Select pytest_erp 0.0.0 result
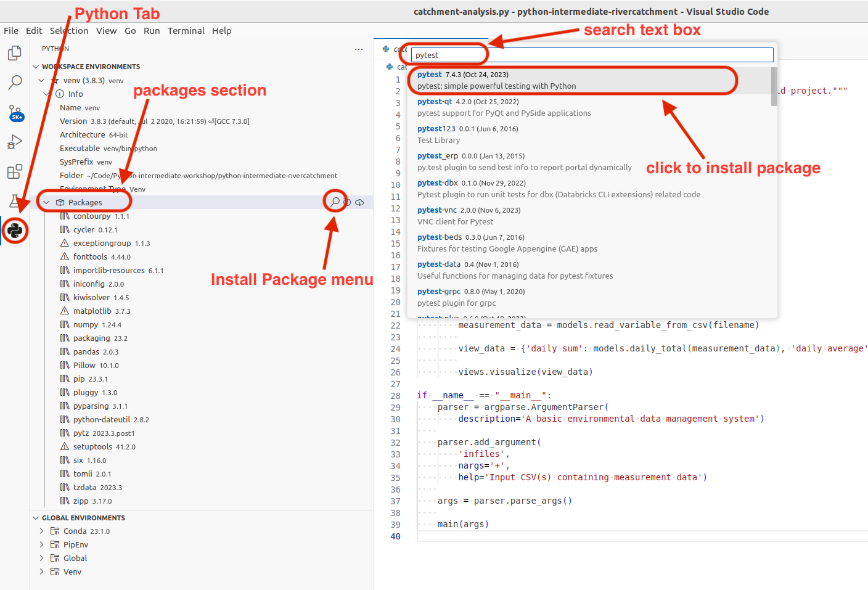This screenshot has width=868, height=590. 589,162
